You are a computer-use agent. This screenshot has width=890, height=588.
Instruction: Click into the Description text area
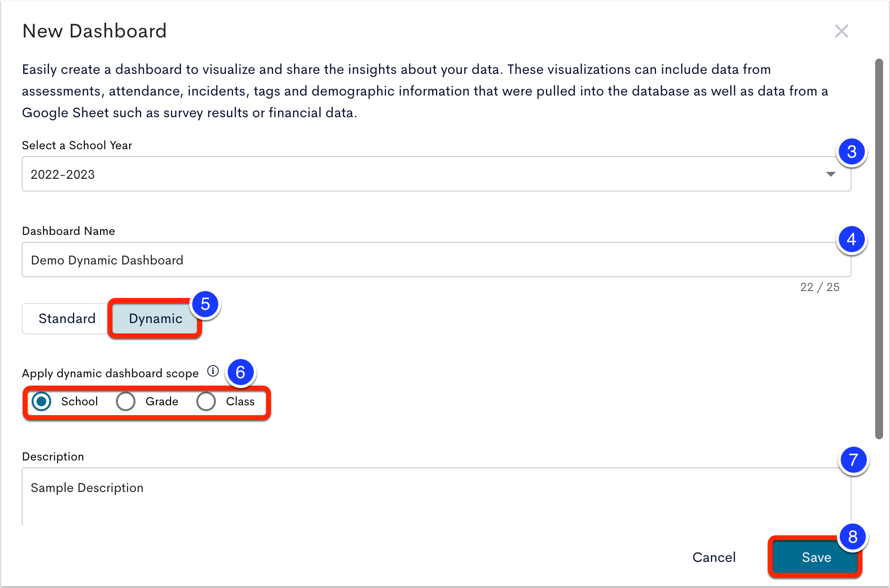click(x=437, y=496)
